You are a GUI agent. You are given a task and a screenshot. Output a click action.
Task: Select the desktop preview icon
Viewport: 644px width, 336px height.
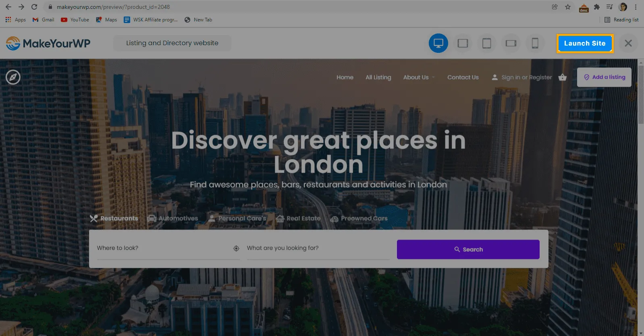[438, 43]
